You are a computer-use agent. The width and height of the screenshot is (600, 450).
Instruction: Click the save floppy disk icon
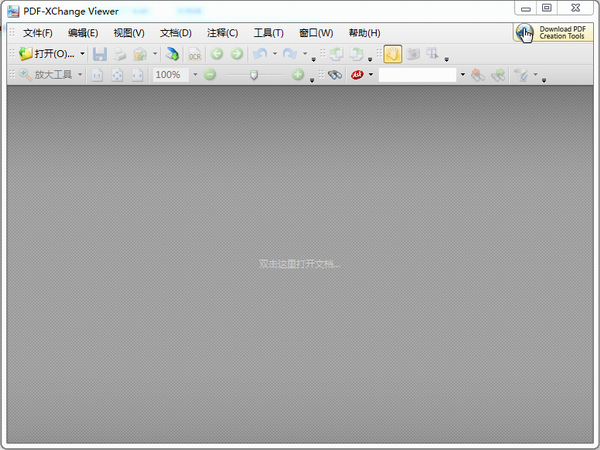tap(100, 54)
